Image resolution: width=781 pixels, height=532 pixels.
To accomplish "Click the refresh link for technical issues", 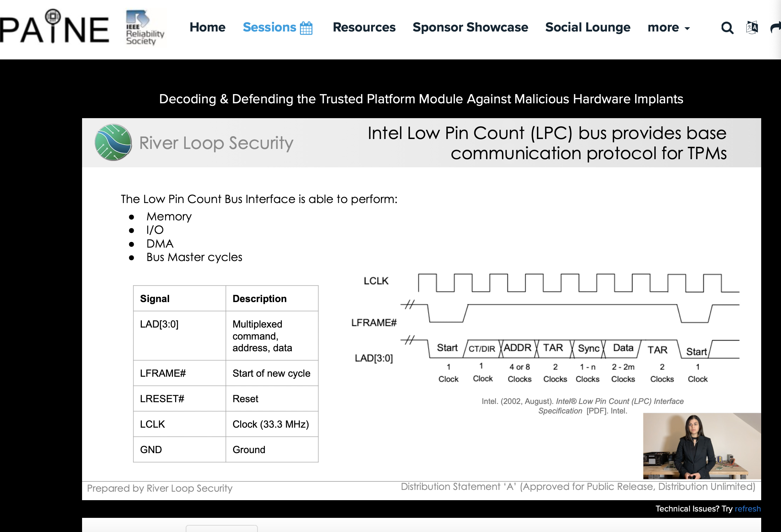I will [x=747, y=509].
